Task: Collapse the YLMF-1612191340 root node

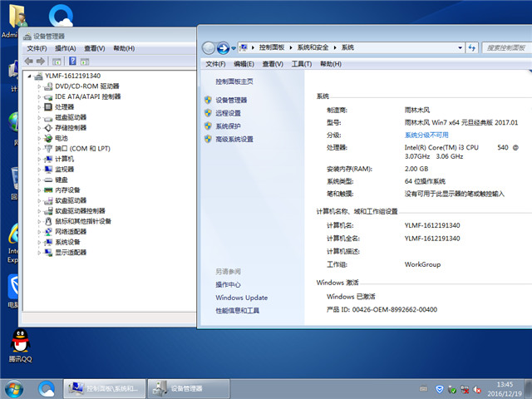Action: pyautogui.click(x=30, y=76)
